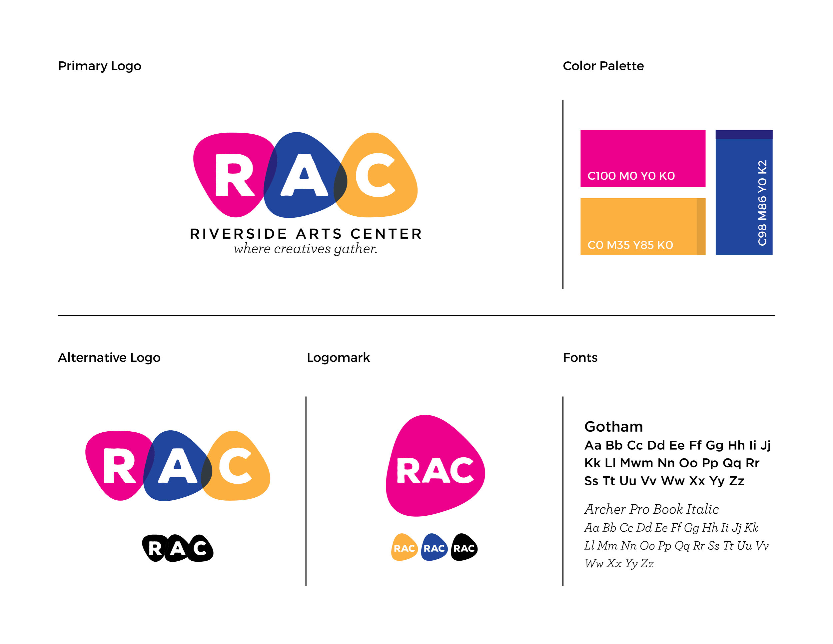The height and width of the screenshot is (644, 833).
Task: Click Archer sample line 'Ll Mm Nn Oo Pp'
Action: (x=676, y=546)
